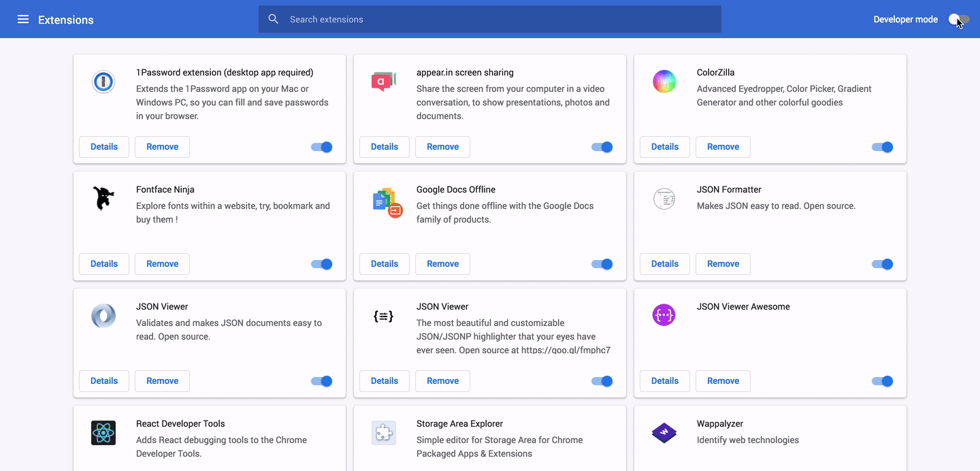Open the hamburger main menu
This screenshot has height=471, width=980.
(23, 19)
